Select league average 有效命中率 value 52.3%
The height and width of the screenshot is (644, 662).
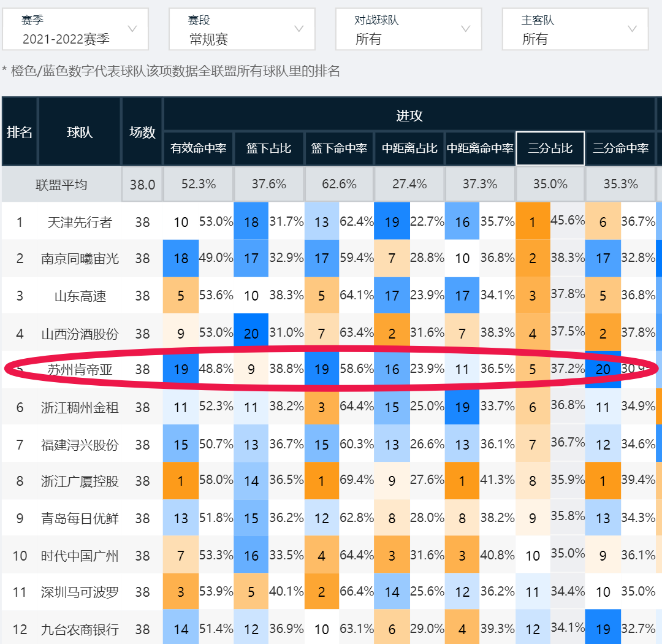[199, 184]
